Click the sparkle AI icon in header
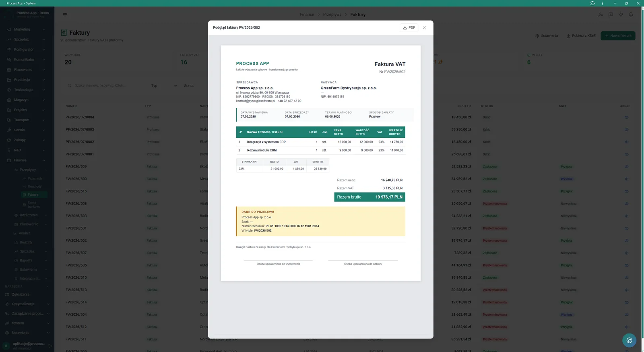 pyautogui.click(x=621, y=14)
